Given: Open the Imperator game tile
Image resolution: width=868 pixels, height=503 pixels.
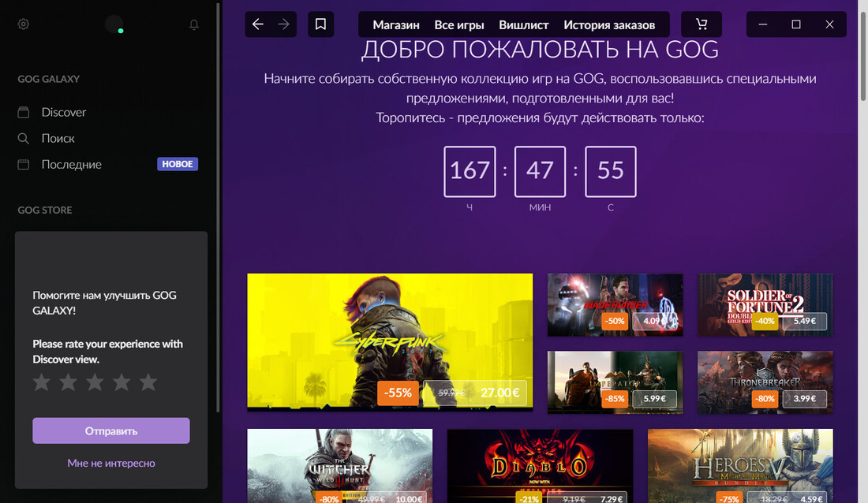Looking at the screenshot, I should (x=615, y=382).
